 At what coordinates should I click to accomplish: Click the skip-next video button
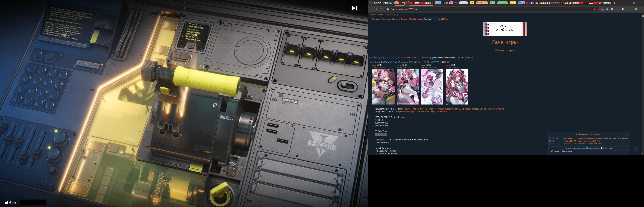click(x=354, y=8)
